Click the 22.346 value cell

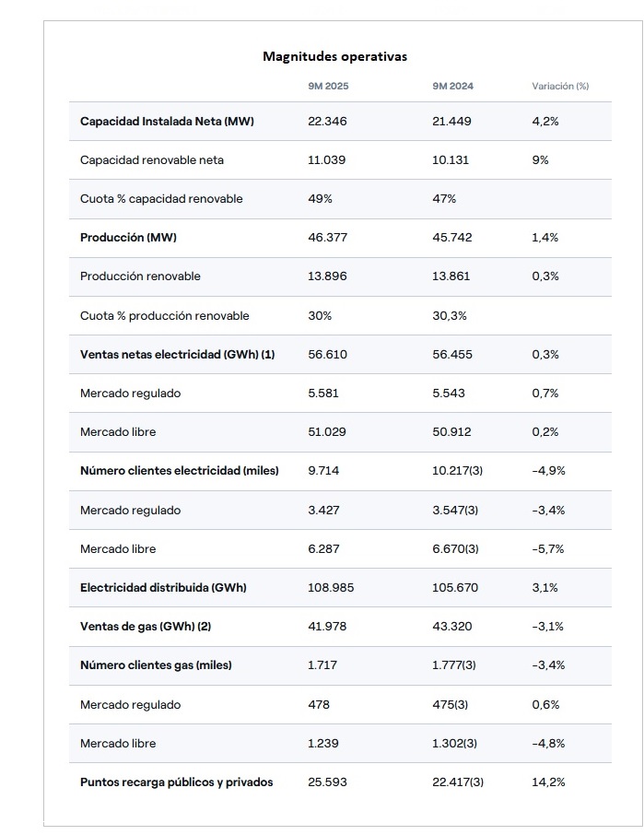point(327,122)
